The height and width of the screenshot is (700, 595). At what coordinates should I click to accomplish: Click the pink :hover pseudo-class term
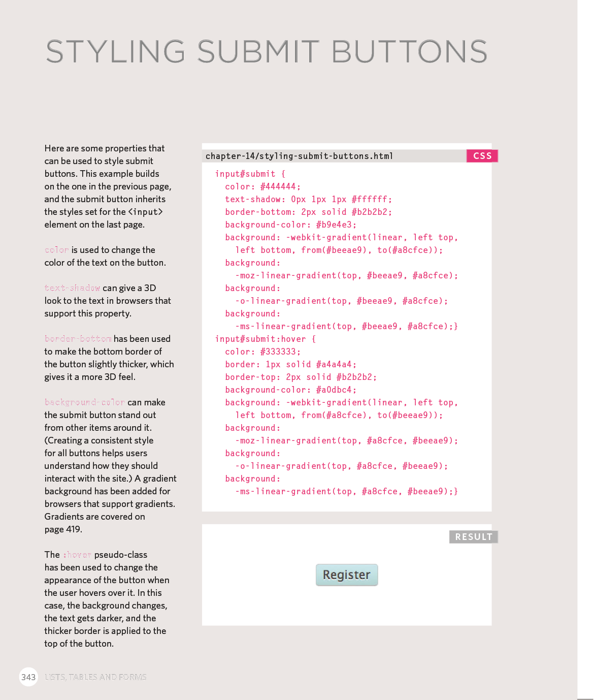pos(77,555)
